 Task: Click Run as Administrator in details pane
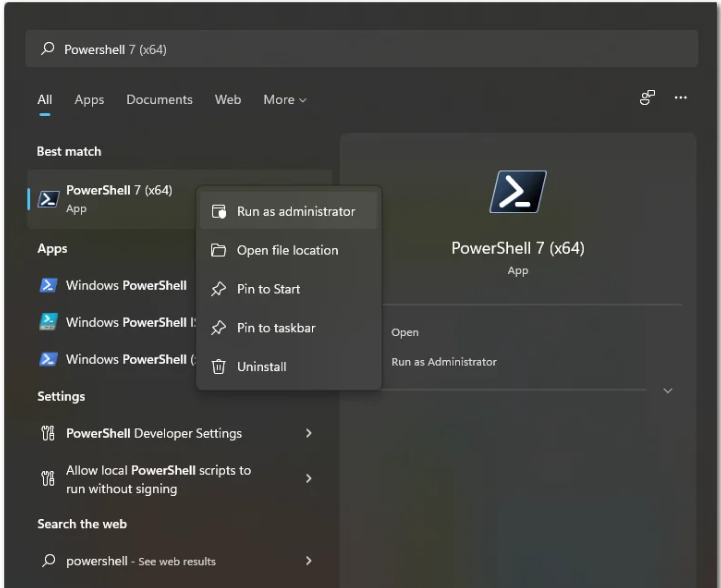click(x=443, y=362)
